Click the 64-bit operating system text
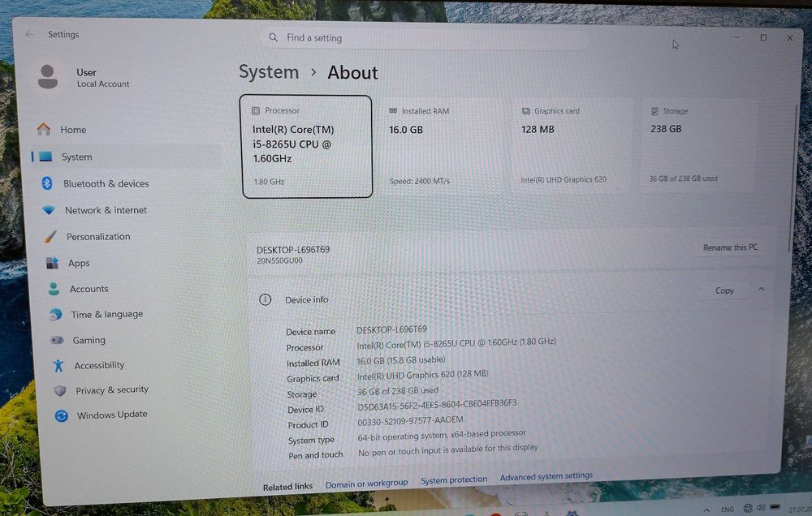 coord(442,435)
